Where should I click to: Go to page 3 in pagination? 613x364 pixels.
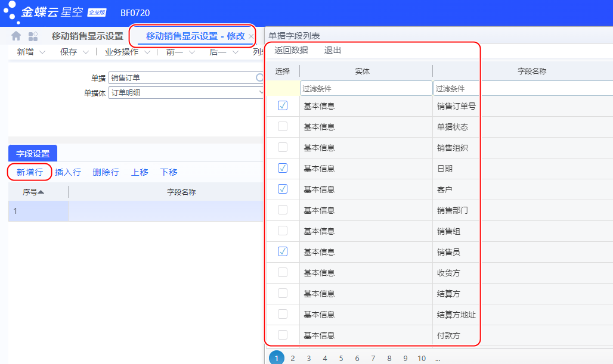309,358
